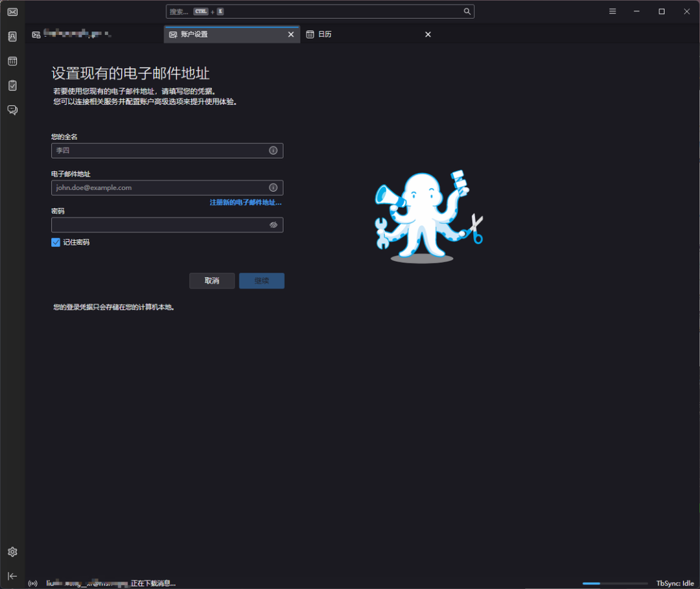Image resolution: width=700 pixels, height=589 pixels.
Task: Click the global search box
Action: 320,12
